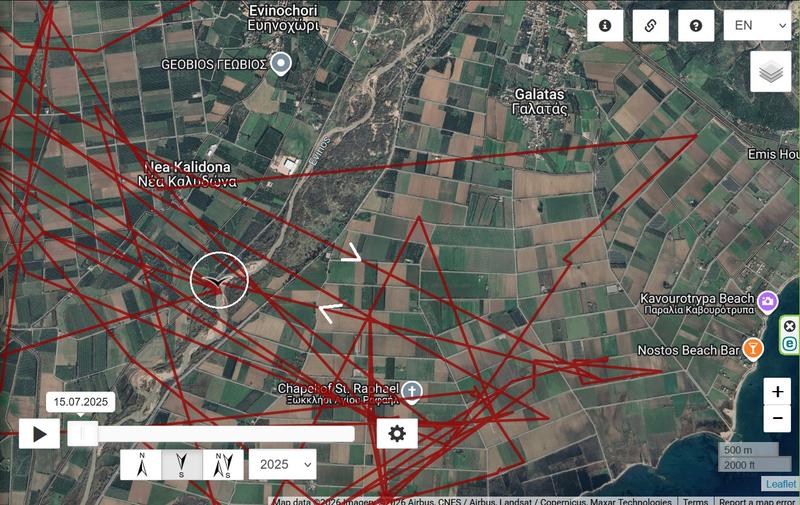Click the Kavourotrypa Beach label
The width and height of the screenshot is (800, 505).
[697, 304]
